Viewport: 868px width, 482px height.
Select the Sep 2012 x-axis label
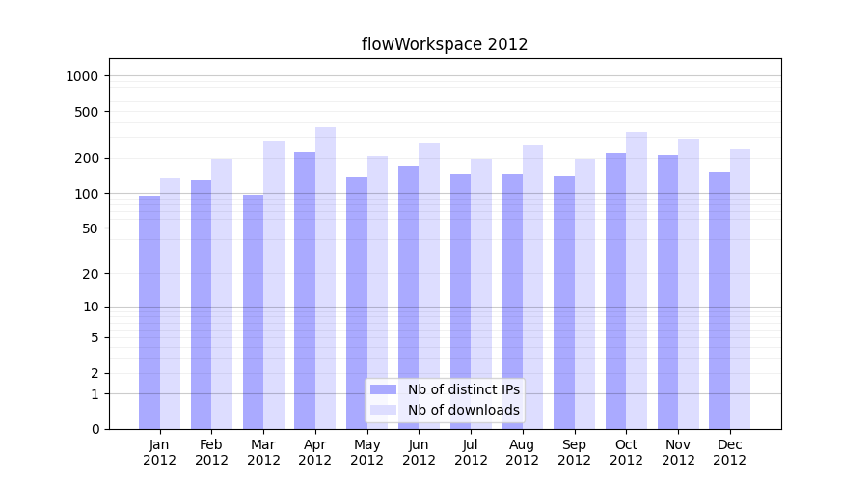(574, 452)
